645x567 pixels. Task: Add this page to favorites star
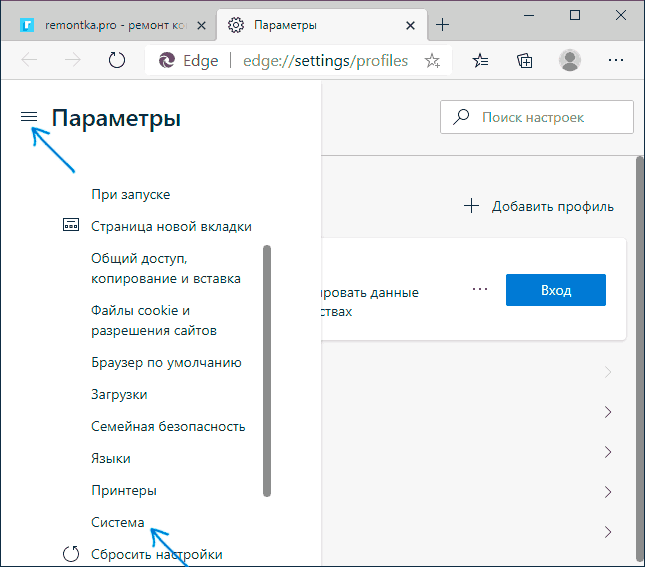tap(432, 60)
